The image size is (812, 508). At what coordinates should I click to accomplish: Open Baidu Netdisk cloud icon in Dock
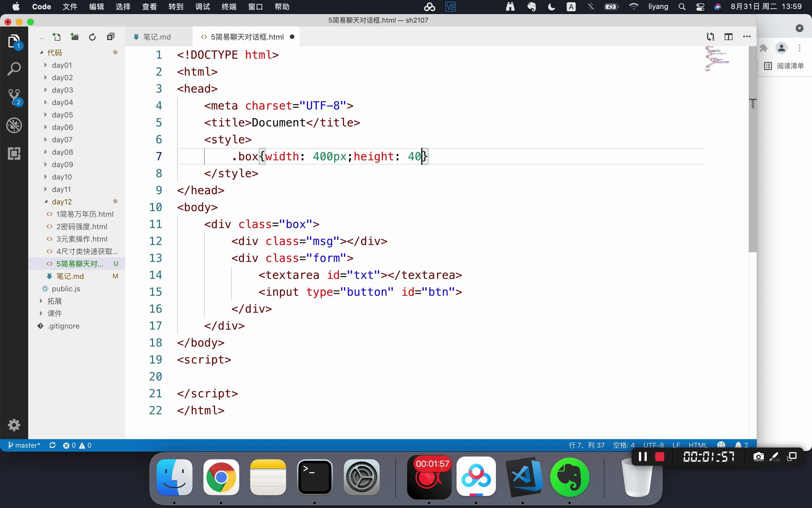pyautogui.click(x=476, y=476)
